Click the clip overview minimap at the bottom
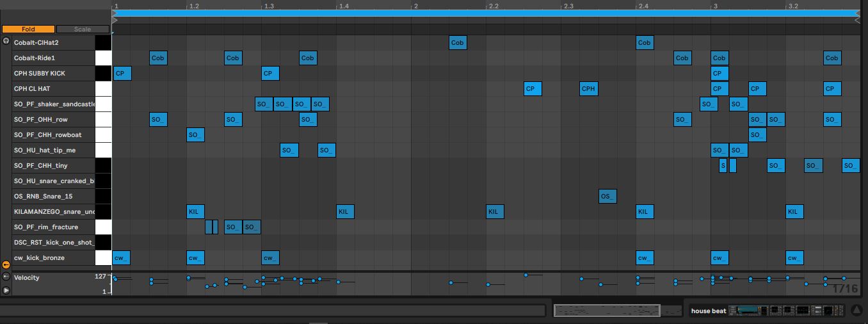The image size is (868, 324). 606,311
